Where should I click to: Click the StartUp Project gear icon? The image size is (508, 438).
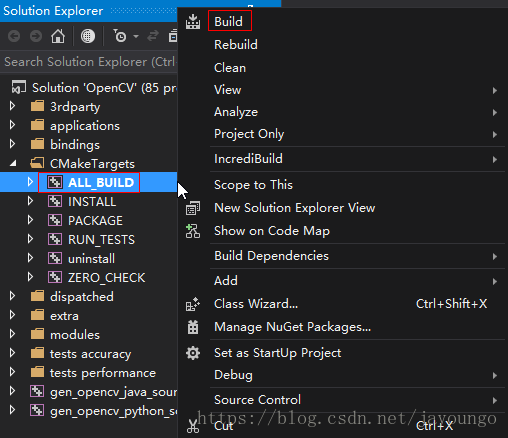tap(193, 353)
